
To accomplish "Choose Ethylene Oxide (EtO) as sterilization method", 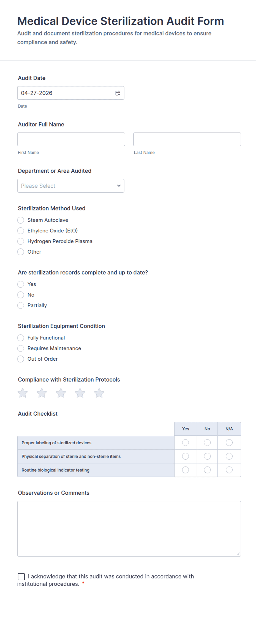I will 21,231.
